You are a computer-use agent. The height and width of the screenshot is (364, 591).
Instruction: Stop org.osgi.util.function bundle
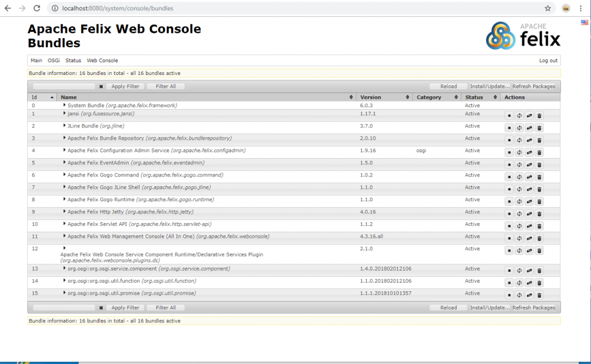[509, 283]
